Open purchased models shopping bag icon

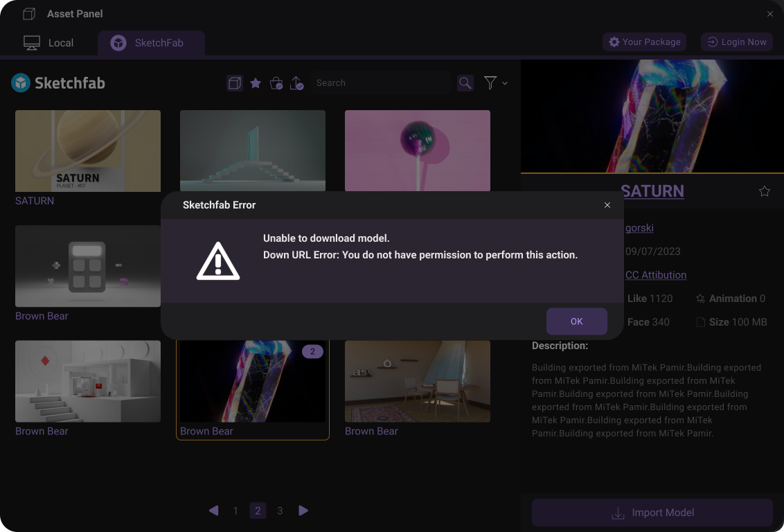(276, 83)
